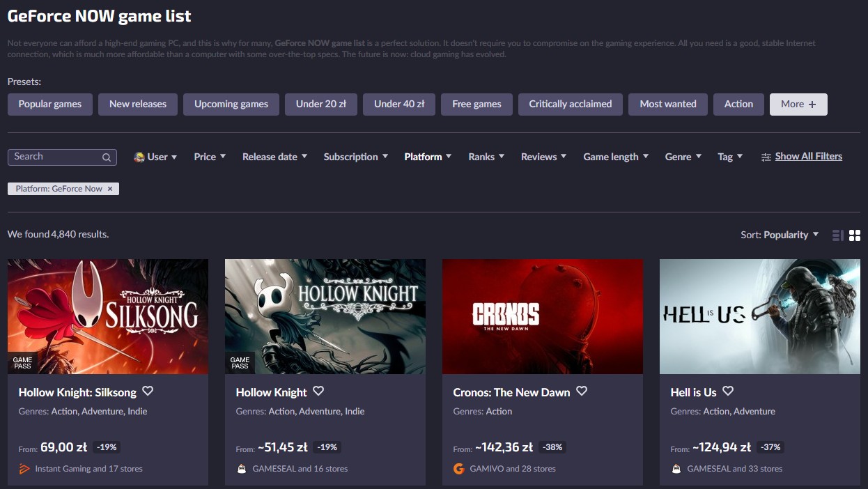Apply the Action preset
The height and width of the screenshot is (489, 868).
(738, 104)
